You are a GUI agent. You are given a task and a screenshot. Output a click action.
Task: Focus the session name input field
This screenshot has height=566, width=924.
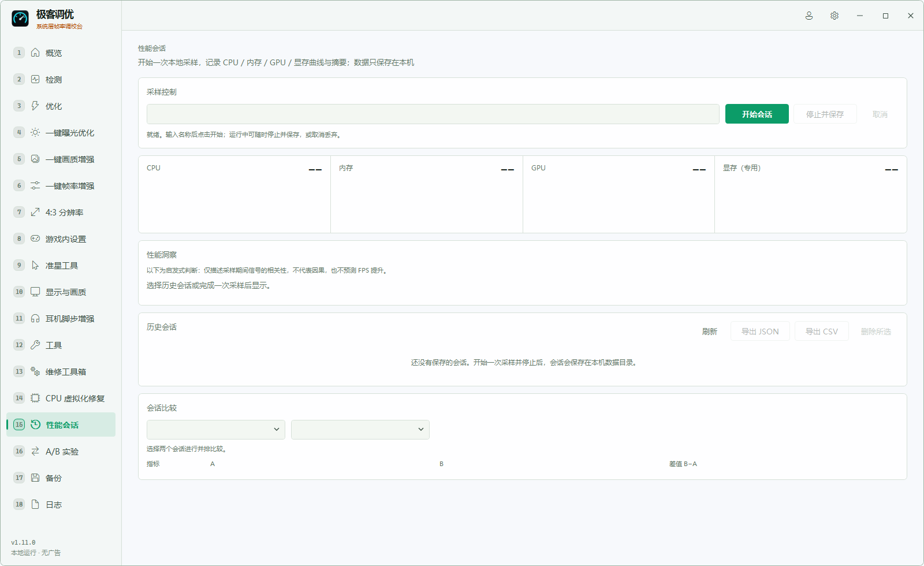[x=433, y=114]
